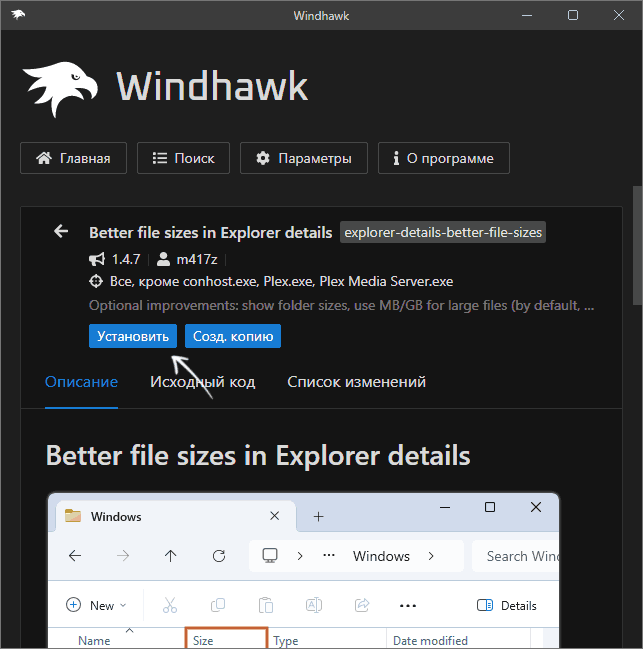The width and height of the screenshot is (643, 649).
Task: Click the Windhawk eagle logo
Action: (x=60, y=89)
